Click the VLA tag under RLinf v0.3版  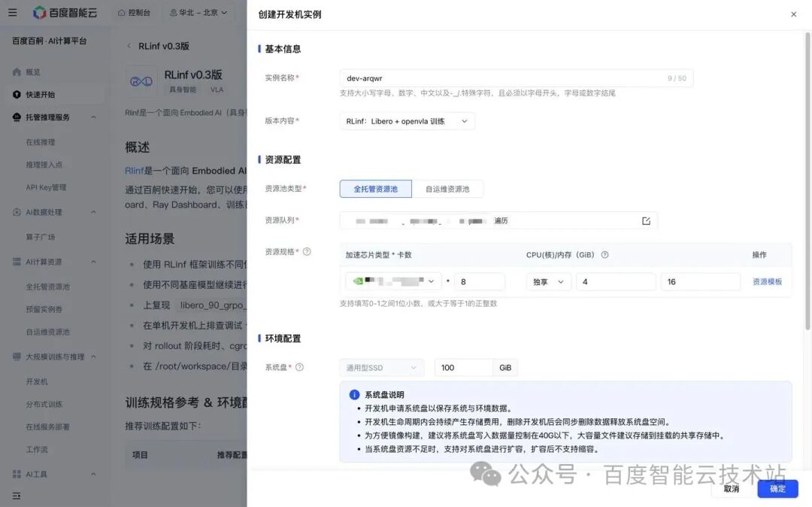pos(217,90)
